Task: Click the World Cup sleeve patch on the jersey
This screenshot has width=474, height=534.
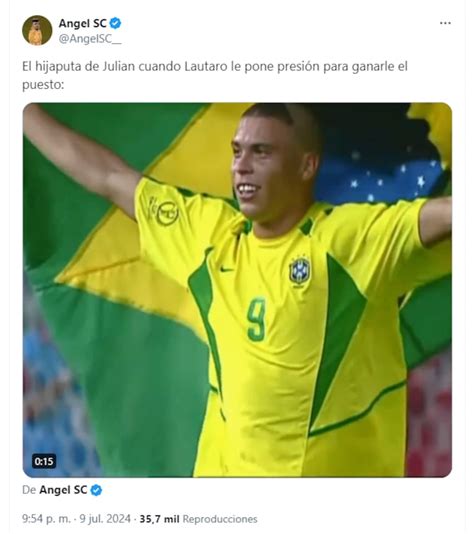Action: coord(164,211)
